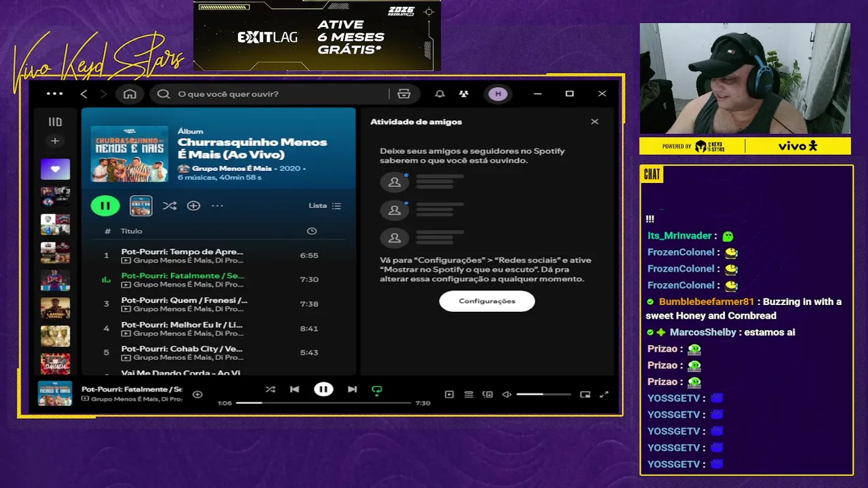
Task: Click Its_MrInvader in chat
Action: tap(679, 236)
